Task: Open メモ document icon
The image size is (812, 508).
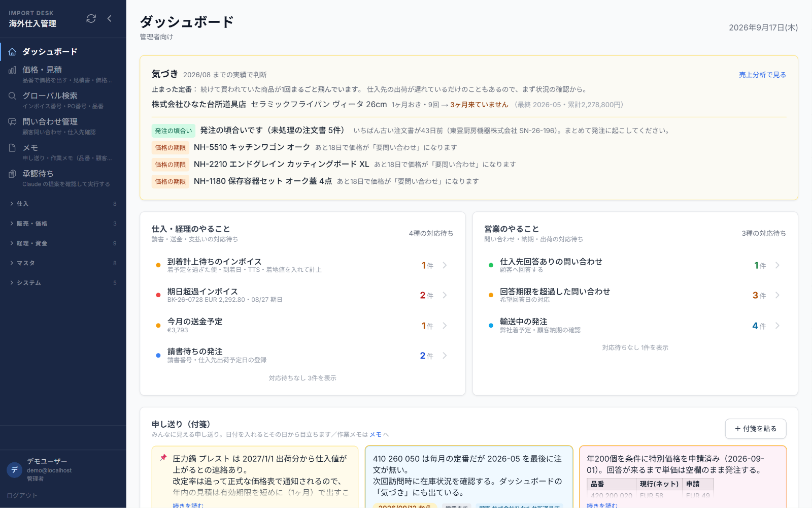Action: click(12, 148)
